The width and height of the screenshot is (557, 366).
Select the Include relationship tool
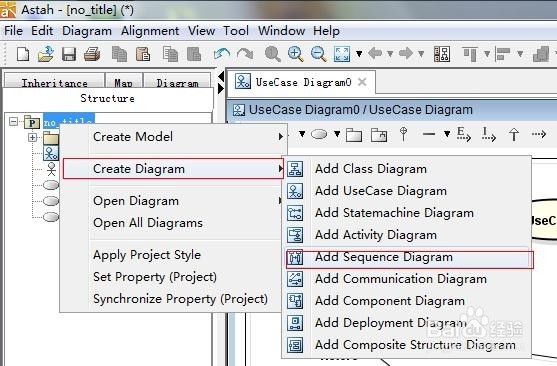tap(489, 134)
